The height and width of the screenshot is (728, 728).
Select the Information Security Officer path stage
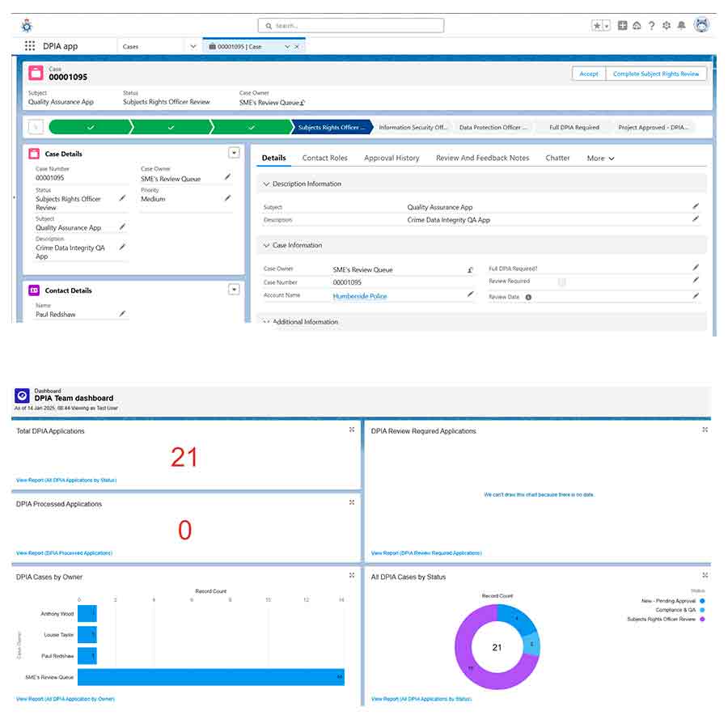412,127
